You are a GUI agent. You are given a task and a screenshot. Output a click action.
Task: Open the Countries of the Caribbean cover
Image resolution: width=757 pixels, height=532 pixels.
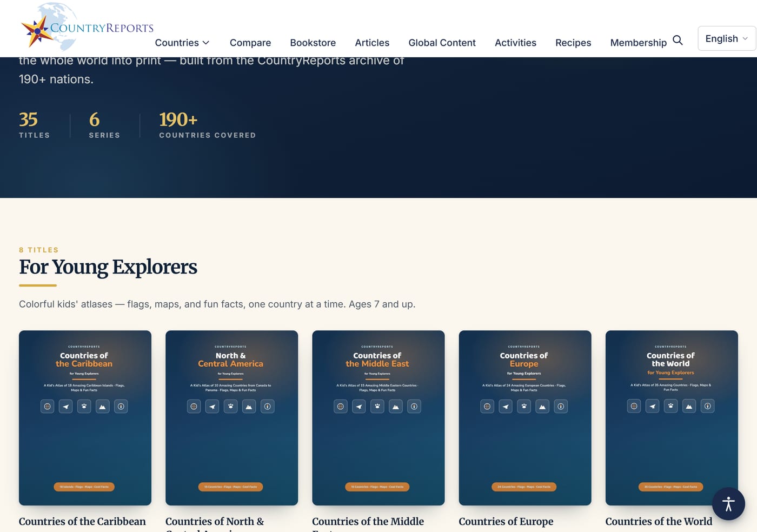point(85,418)
